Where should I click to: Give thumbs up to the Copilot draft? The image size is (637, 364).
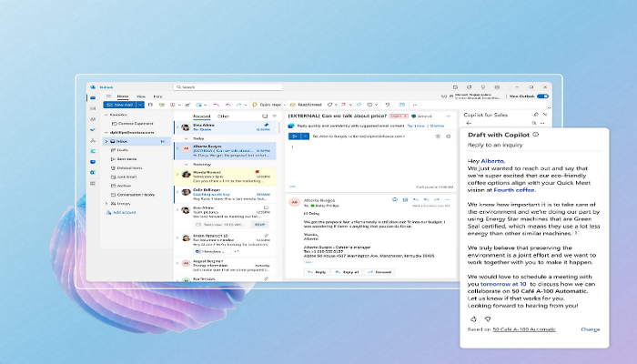click(x=473, y=319)
